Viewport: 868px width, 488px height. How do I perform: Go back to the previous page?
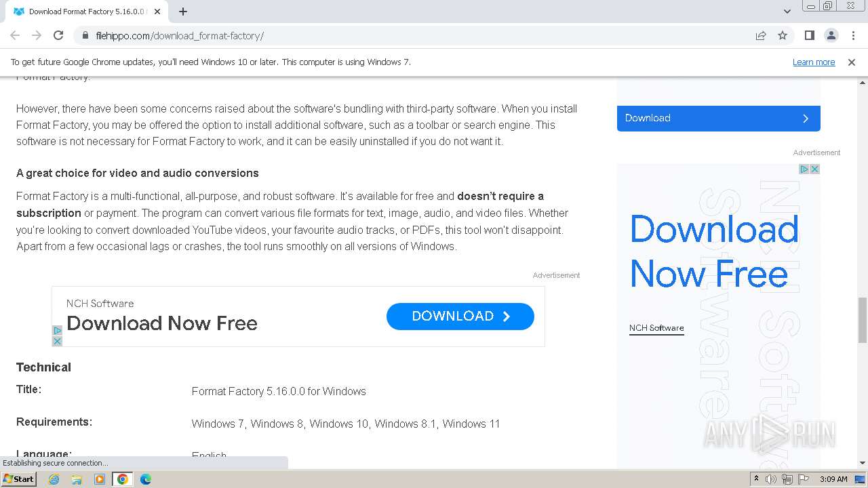click(15, 35)
